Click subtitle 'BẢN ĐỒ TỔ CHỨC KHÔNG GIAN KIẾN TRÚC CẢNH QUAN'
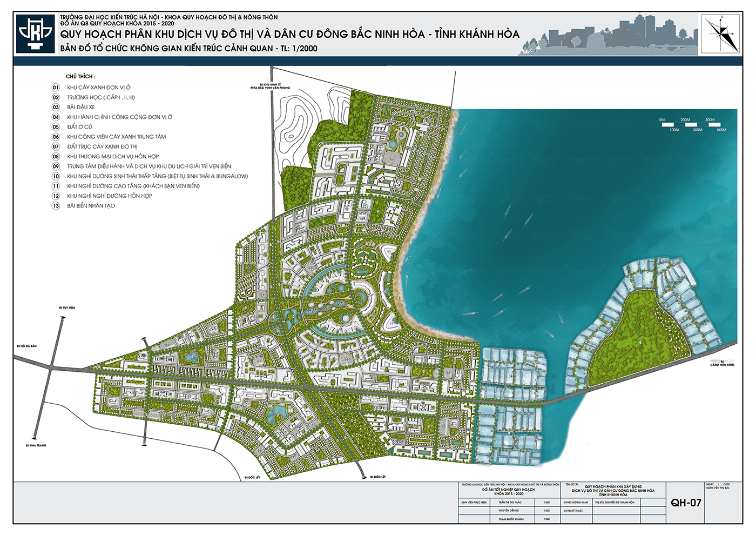 [x=188, y=48]
